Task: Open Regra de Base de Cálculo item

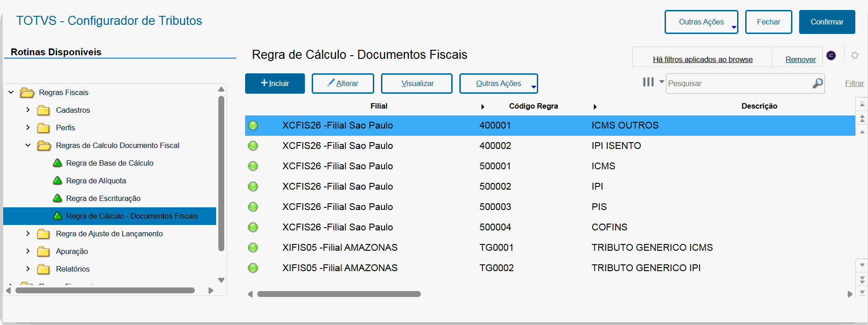Action: pos(110,163)
